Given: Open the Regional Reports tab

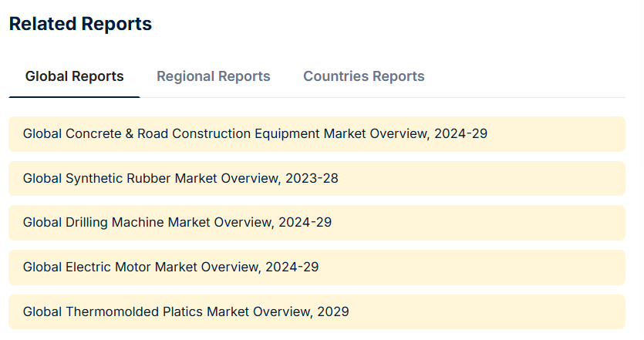Looking at the screenshot, I should pyautogui.click(x=213, y=76).
